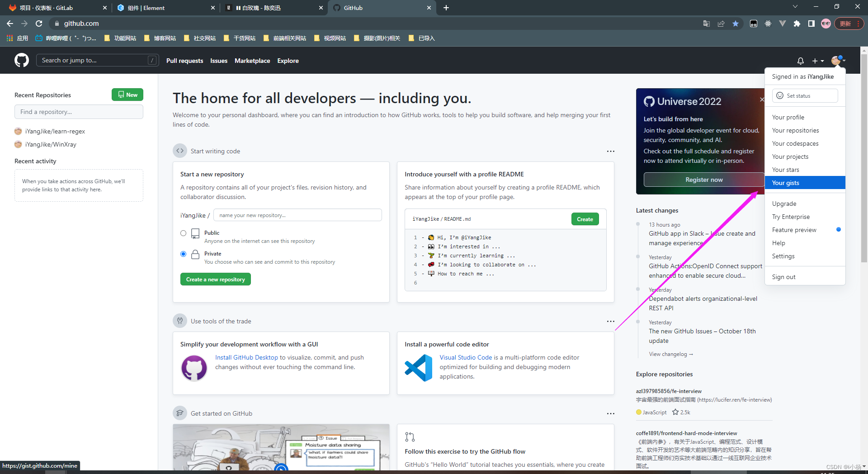Open the 博客网站 bookmark folder
This screenshot has height=474, width=868.
coord(160,38)
